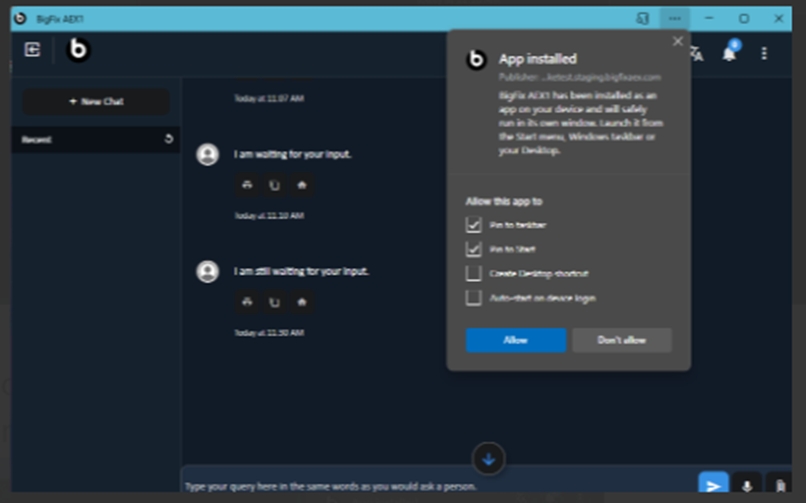
Task: Open the app-installed icon in title bar
Action: point(643,19)
